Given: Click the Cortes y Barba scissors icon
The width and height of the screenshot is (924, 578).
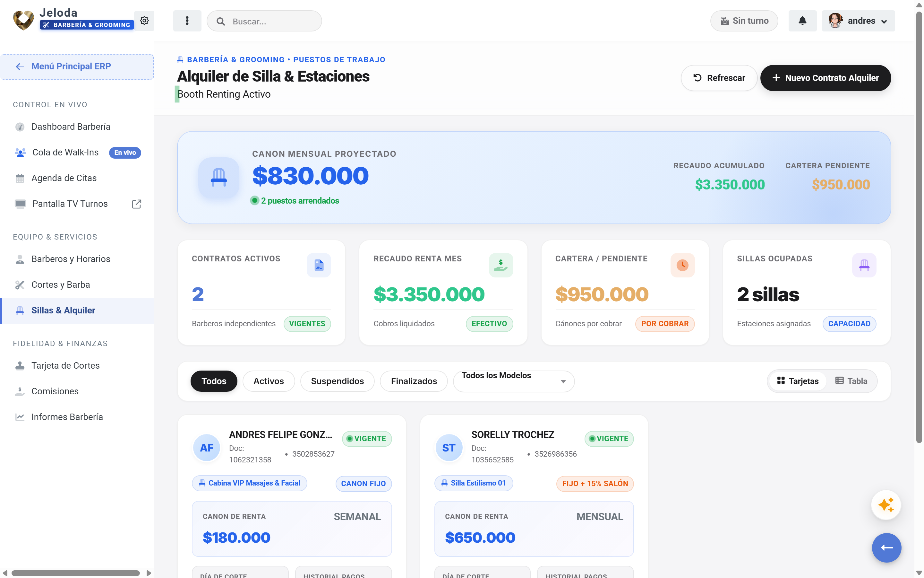Looking at the screenshot, I should click(x=20, y=285).
